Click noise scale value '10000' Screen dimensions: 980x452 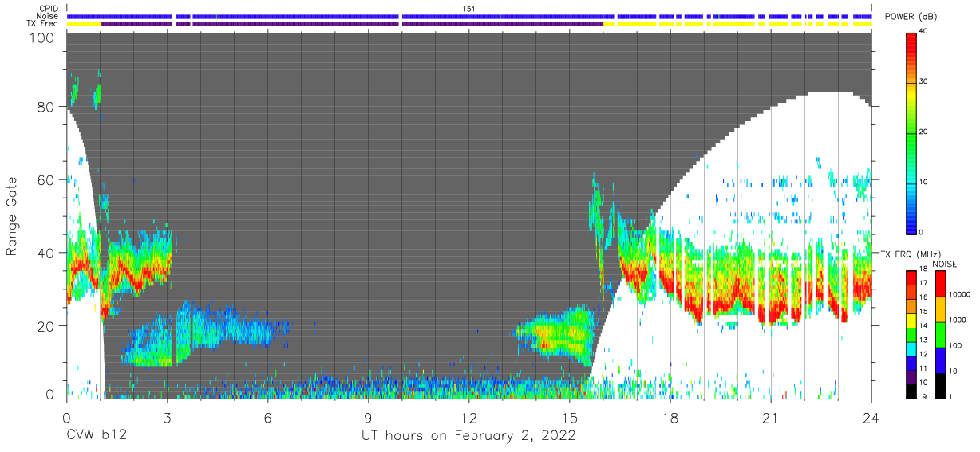(960, 294)
